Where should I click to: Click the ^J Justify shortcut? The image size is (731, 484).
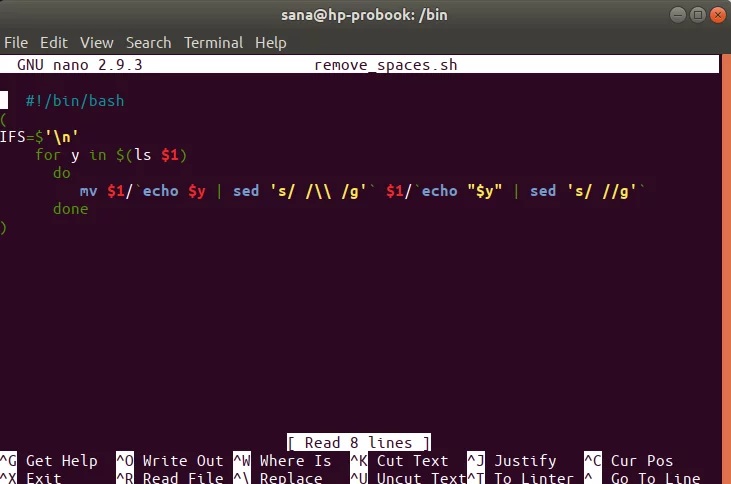click(x=512, y=461)
